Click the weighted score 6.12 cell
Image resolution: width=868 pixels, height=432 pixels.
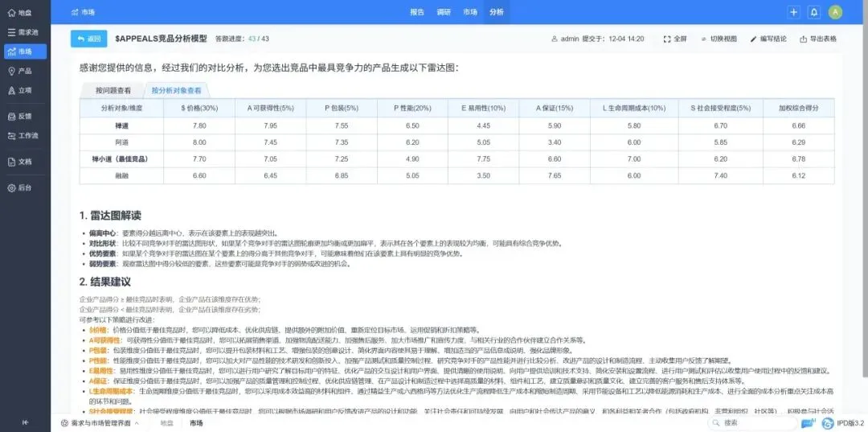tap(798, 175)
